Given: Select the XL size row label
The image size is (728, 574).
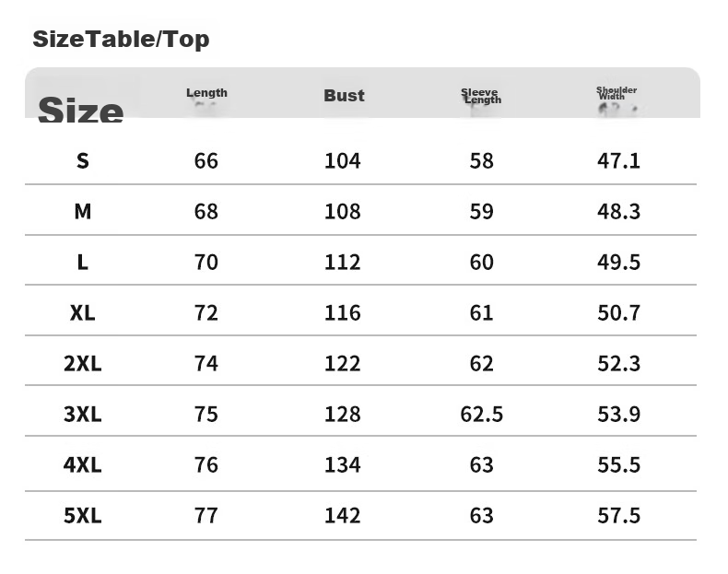Looking at the screenshot, I should point(83,312).
